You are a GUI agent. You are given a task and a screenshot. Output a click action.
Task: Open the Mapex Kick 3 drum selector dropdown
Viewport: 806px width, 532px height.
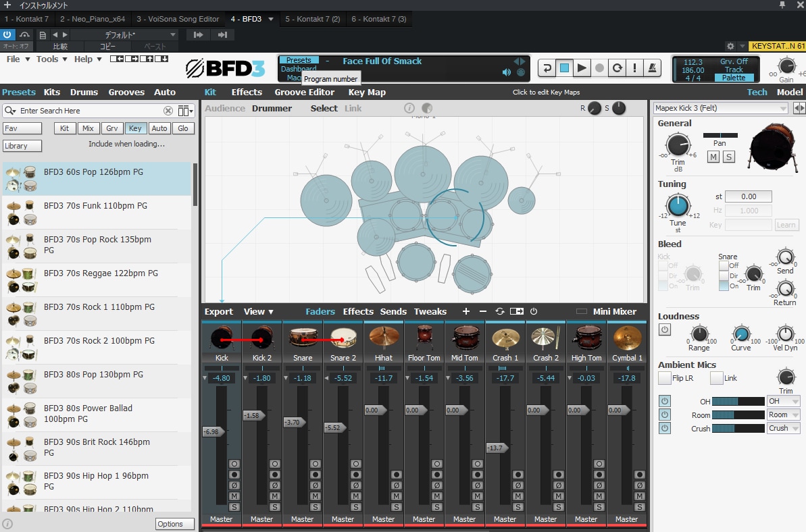point(721,108)
